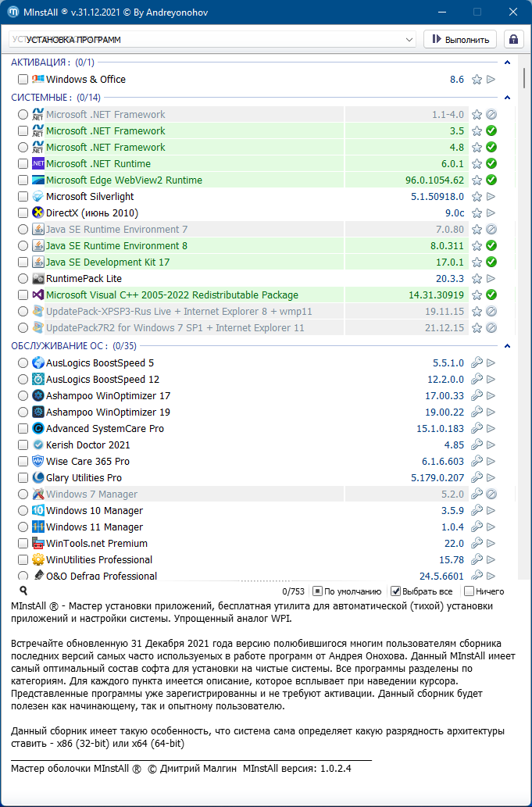Click star icon next to Windows & Office
This screenshot has width=532, height=807.
(x=477, y=79)
